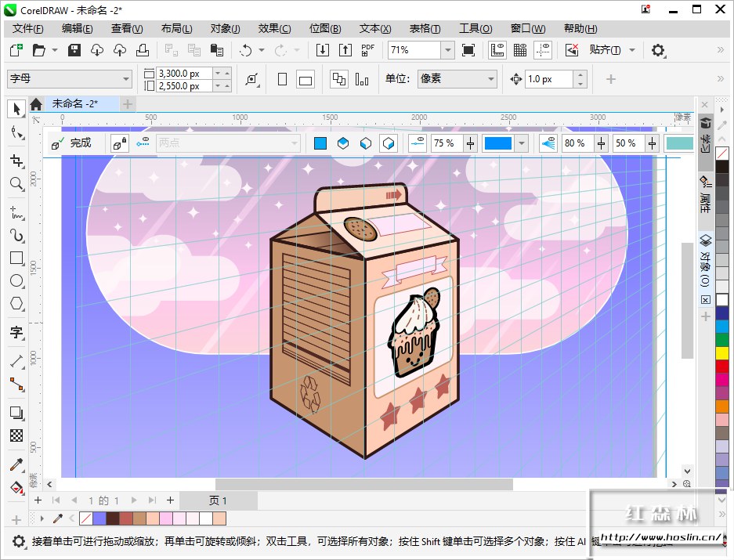Toggle Show rulers button

pyautogui.click(x=497, y=50)
